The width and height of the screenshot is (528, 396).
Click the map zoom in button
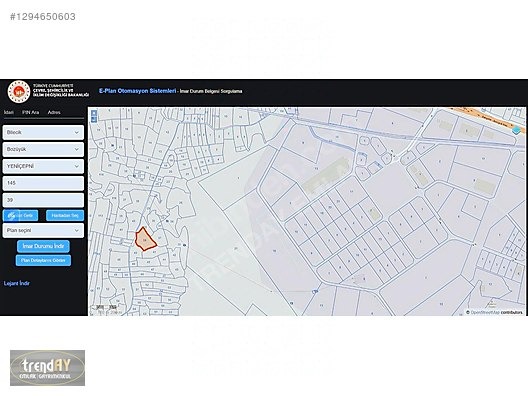[x=94, y=113]
